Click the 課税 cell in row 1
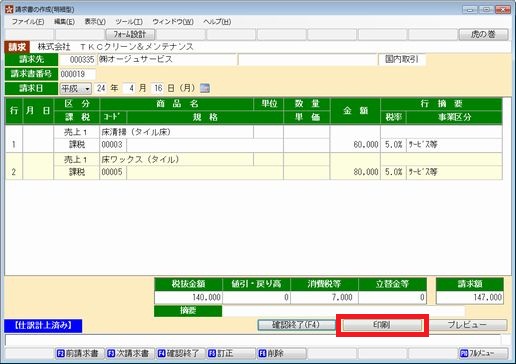Screen dimensions: 516x364 point(76,145)
